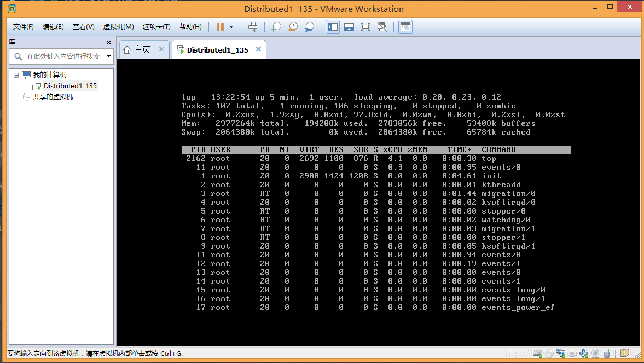Click the kthreadd process name
The width and height of the screenshot is (644, 363).
(x=501, y=185)
